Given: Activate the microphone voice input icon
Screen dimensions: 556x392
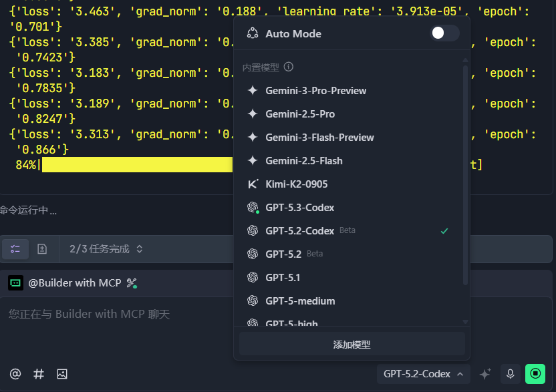Looking at the screenshot, I should tap(510, 374).
